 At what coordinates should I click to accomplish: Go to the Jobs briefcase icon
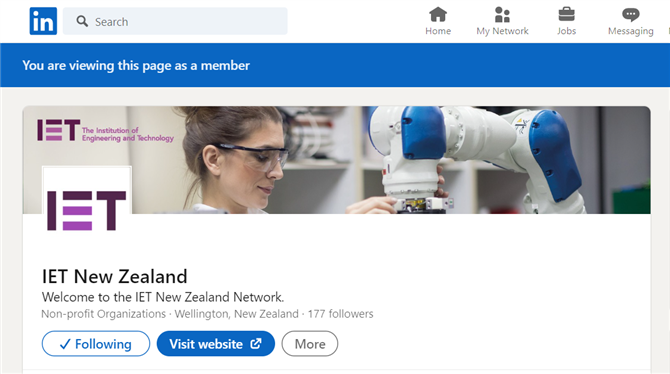pyautogui.click(x=566, y=15)
